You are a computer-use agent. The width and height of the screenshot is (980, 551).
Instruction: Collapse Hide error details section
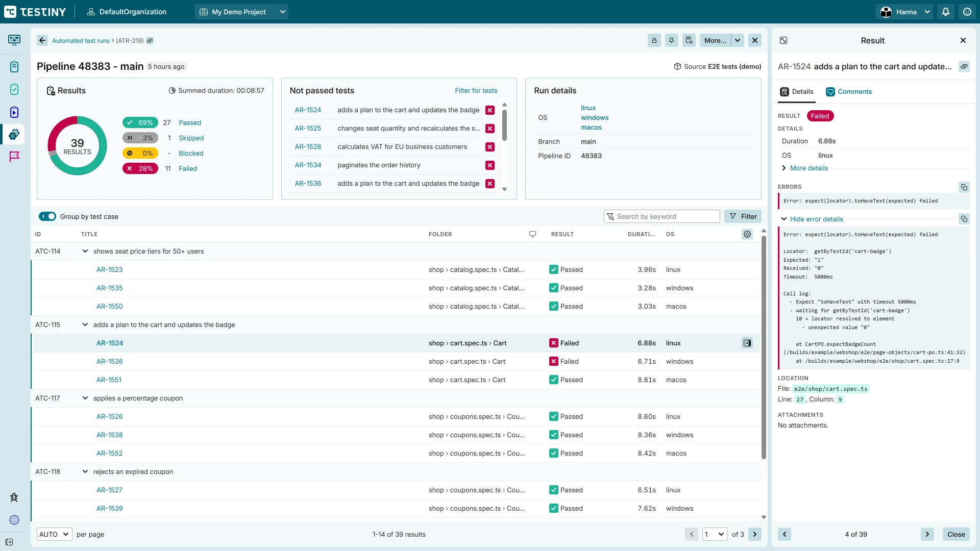click(812, 219)
